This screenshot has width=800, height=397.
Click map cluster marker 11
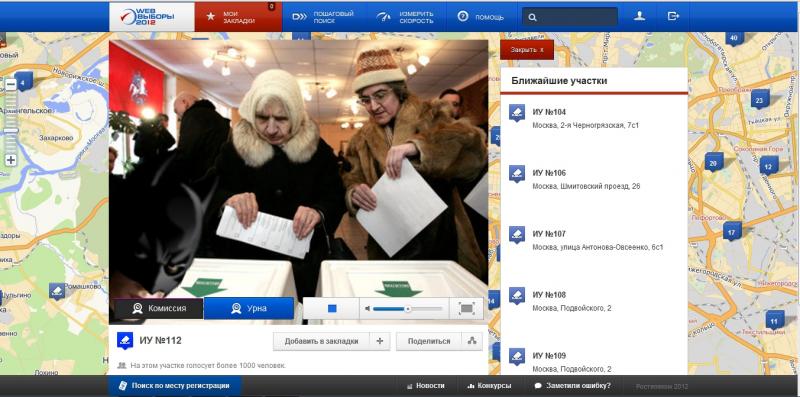[774, 320]
